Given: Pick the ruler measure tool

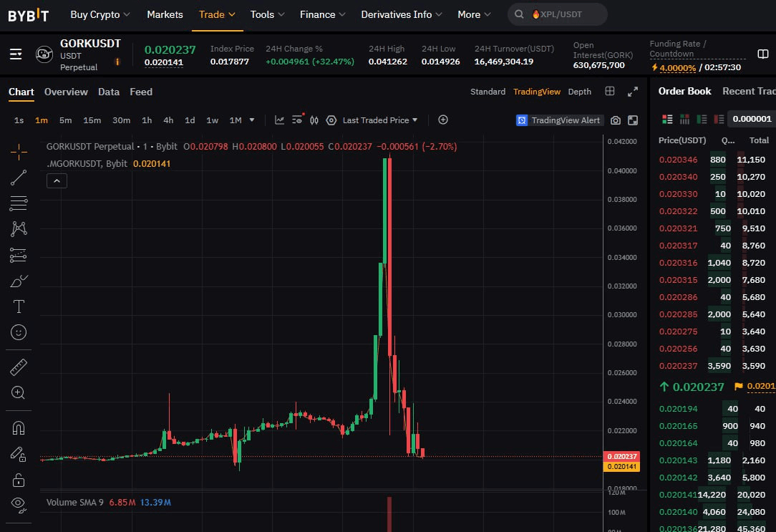Looking at the screenshot, I should (19, 367).
